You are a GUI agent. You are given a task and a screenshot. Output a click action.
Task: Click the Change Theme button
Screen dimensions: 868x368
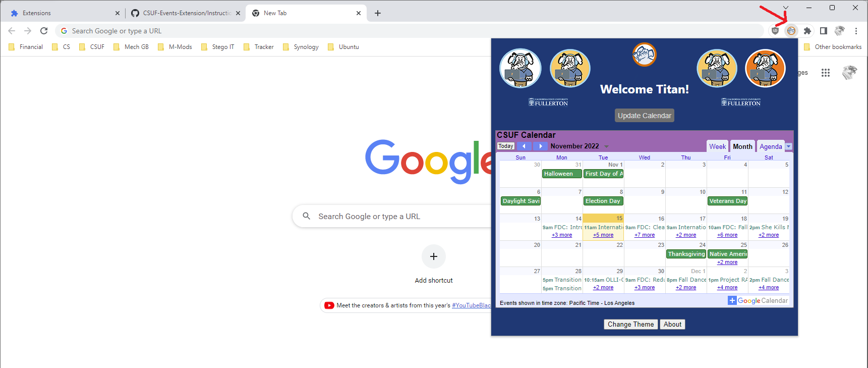click(x=631, y=325)
